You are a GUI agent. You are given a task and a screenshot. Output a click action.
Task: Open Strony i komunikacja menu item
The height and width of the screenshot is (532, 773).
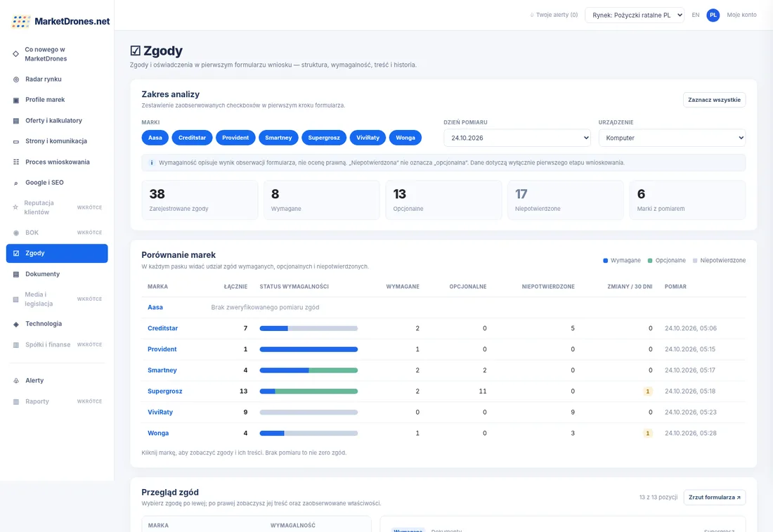(57, 141)
